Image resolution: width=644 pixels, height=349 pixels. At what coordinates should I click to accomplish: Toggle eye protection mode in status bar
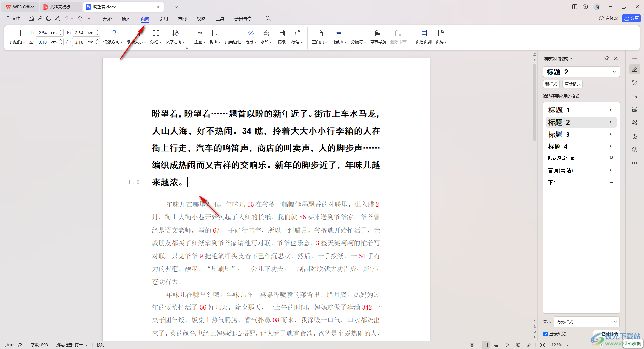coord(472,345)
